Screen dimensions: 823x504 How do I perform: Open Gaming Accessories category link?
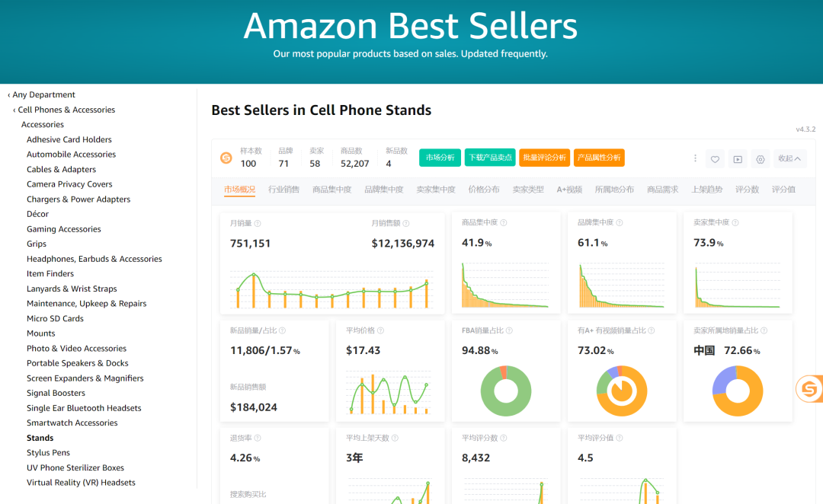pos(63,229)
